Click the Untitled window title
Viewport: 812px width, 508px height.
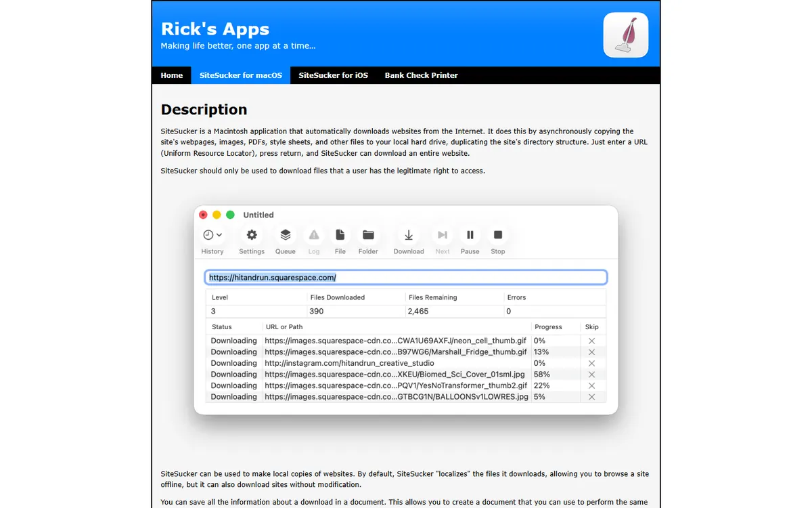pos(258,215)
